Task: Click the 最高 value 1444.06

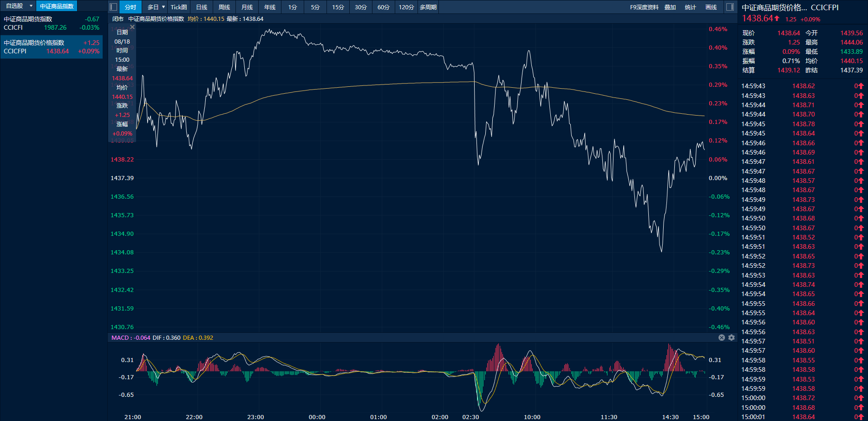Action: coord(851,42)
